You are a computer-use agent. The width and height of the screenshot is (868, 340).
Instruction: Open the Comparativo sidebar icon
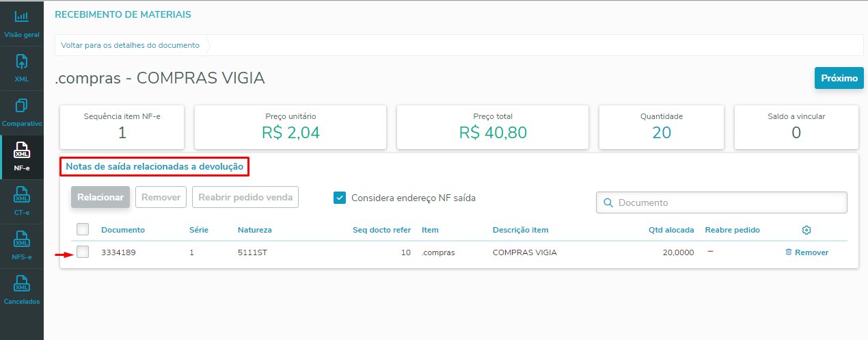coord(22,106)
